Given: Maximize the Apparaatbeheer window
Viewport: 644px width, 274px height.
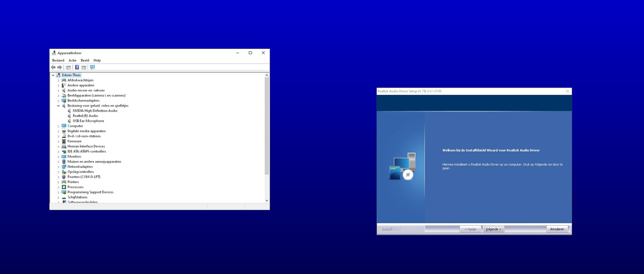Looking at the screenshot, I should pyautogui.click(x=250, y=53).
